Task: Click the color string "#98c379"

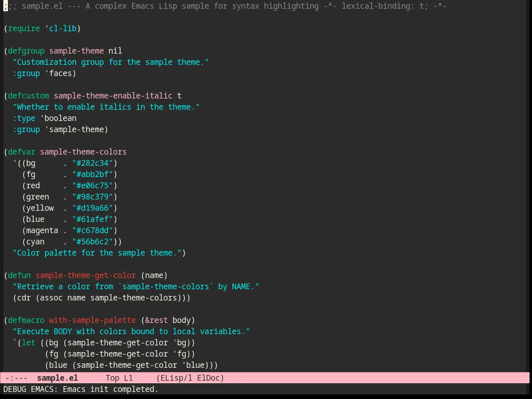Action: click(x=92, y=197)
